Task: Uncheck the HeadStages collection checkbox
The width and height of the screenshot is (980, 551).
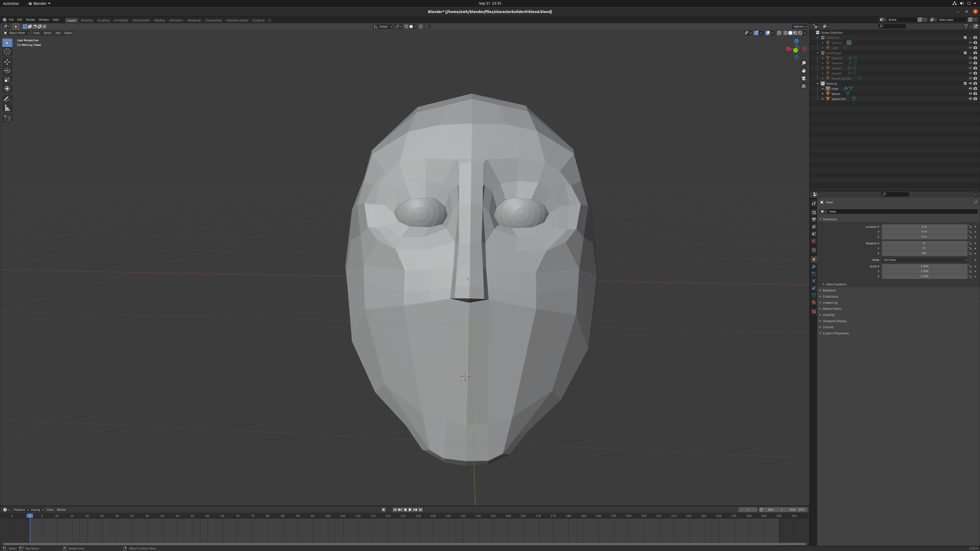Action: 965,53
